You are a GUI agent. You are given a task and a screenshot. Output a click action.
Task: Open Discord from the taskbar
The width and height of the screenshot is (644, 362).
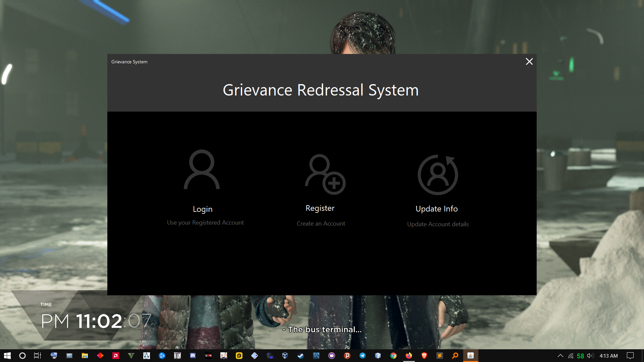[193, 356]
